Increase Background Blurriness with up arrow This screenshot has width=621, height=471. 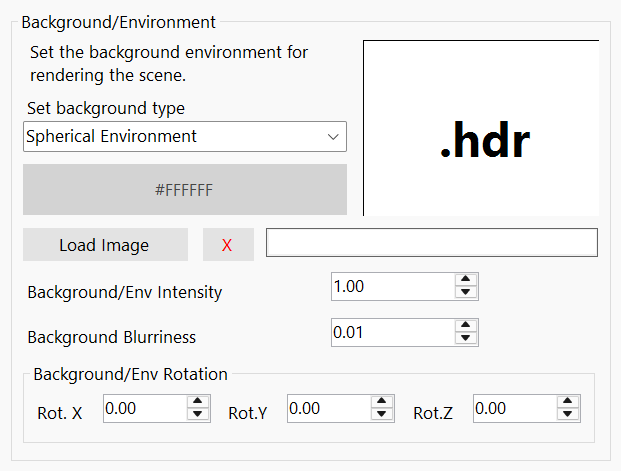(x=466, y=325)
